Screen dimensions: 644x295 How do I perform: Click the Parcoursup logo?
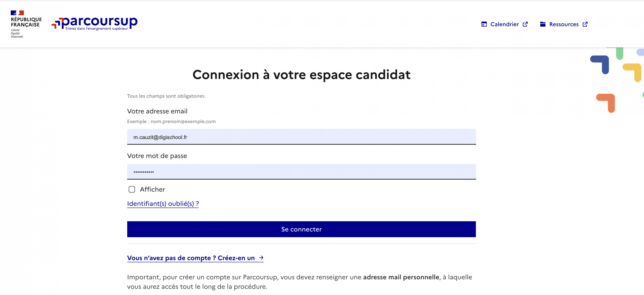pos(94,24)
